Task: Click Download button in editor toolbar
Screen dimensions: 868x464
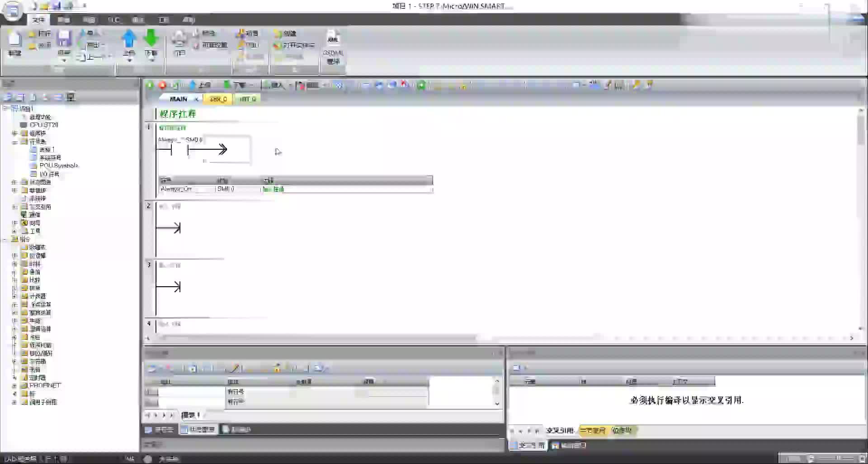Action: click(x=236, y=85)
